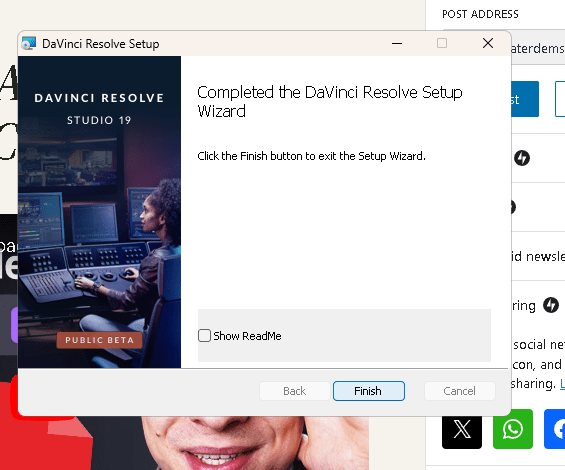Screen dimensions: 565x470
Task: Click the Public Beta badge on the banner
Action: pos(99,340)
